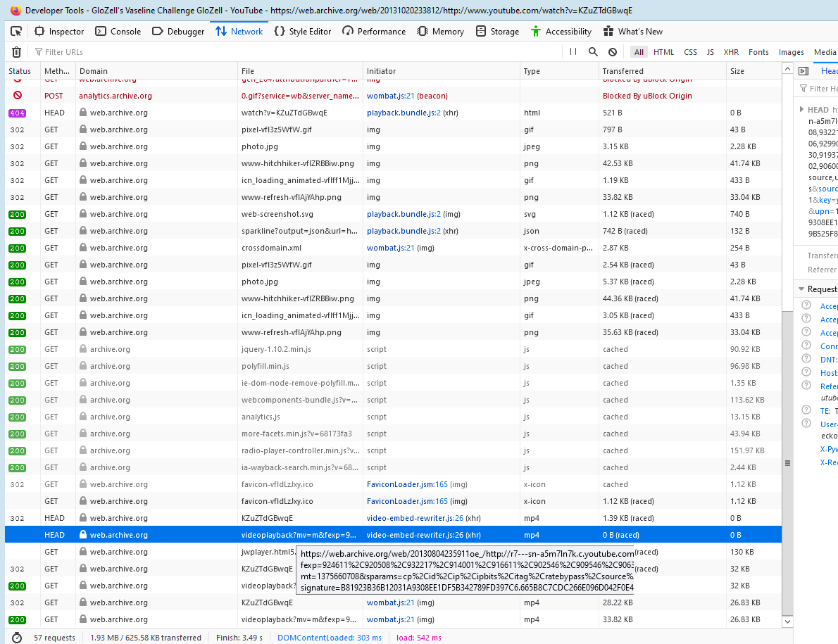Collapse the Request Headers section

coord(801,289)
